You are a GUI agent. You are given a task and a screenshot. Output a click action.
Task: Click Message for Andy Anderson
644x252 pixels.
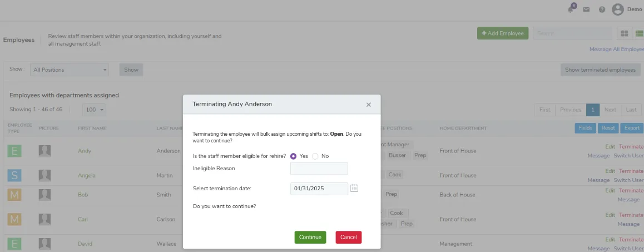[x=598, y=156]
